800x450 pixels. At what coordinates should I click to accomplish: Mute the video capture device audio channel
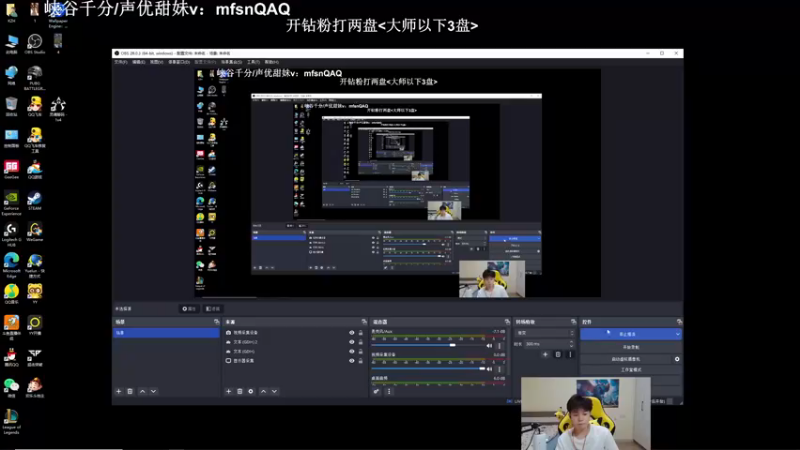[489, 368]
